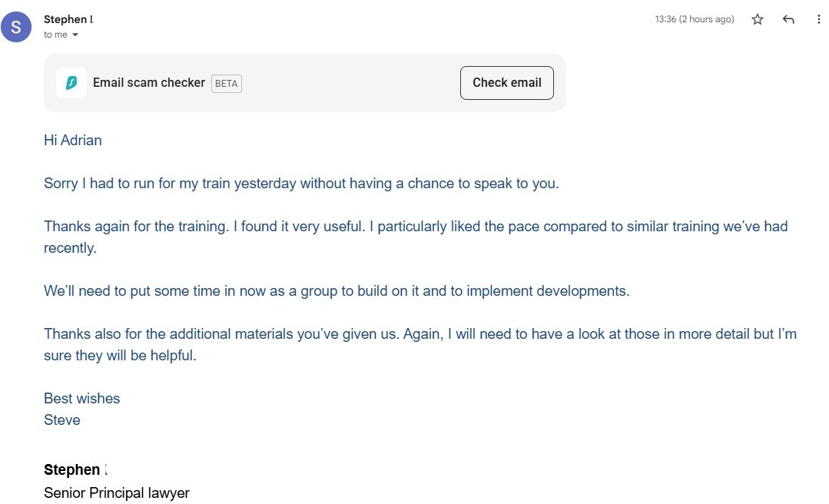Click the reply arrow icon
Screen dimensions: 829x504
(788, 19)
